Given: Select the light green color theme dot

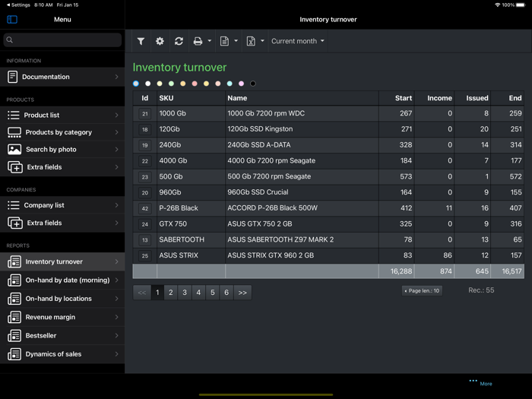Looking at the screenshot, I should 171,84.
